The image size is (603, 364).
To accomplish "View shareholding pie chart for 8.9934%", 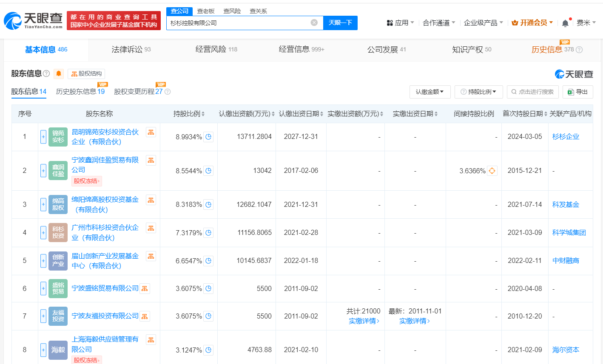I will pyautogui.click(x=208, y=137).
